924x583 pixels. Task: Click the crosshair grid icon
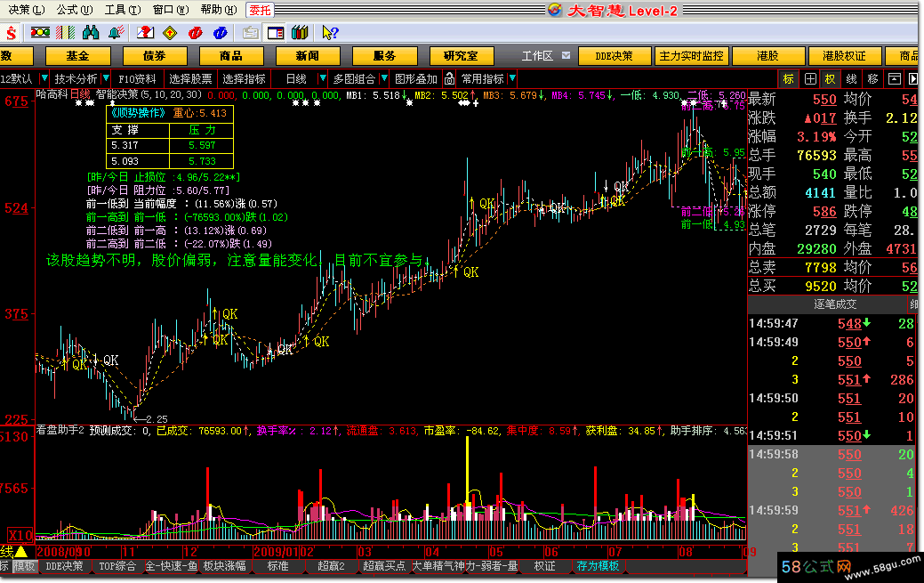pyautogui.click(x=810, y=79)
